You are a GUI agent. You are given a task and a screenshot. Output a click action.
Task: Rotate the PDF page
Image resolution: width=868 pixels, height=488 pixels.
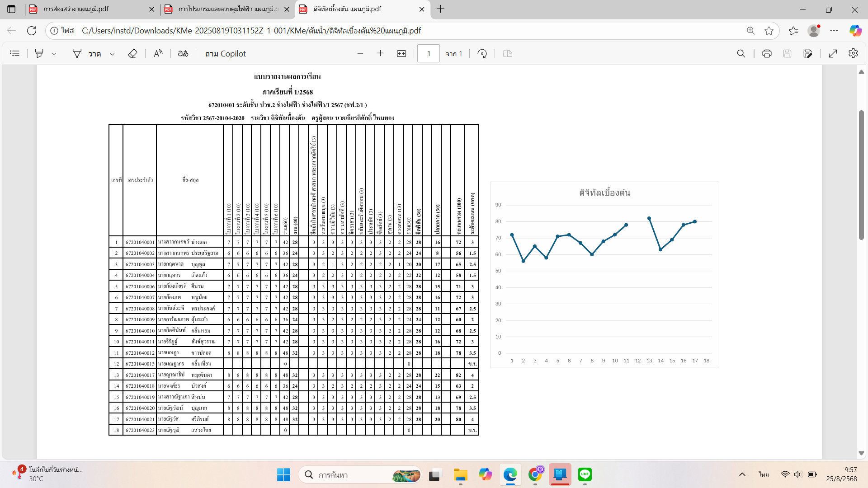pyautogui.click(x=482, y=53)
